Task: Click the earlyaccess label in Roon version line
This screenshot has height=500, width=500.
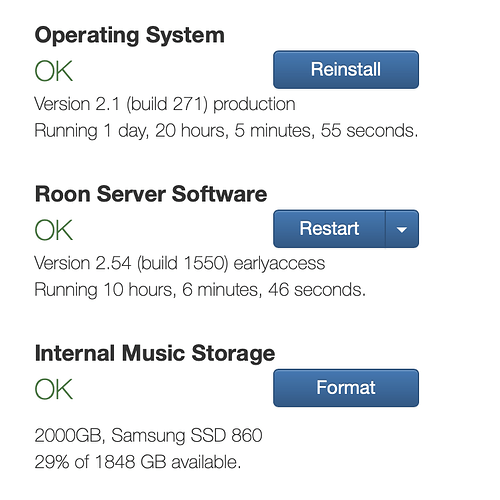Action: [279, 264]
